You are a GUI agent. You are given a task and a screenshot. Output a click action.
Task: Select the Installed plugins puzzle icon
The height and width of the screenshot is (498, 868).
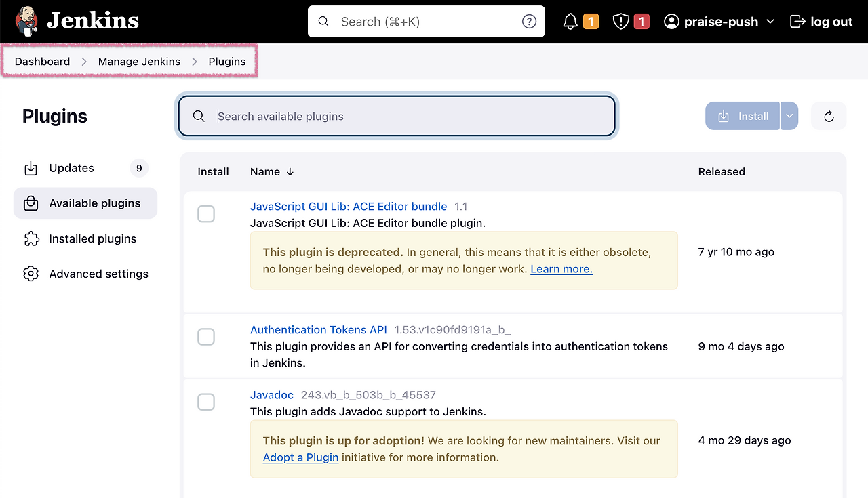(31, 238)
